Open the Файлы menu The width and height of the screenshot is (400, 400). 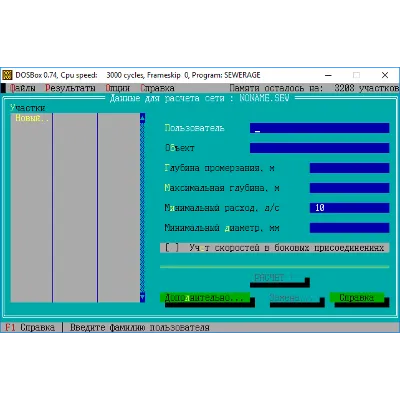point(23,88)
